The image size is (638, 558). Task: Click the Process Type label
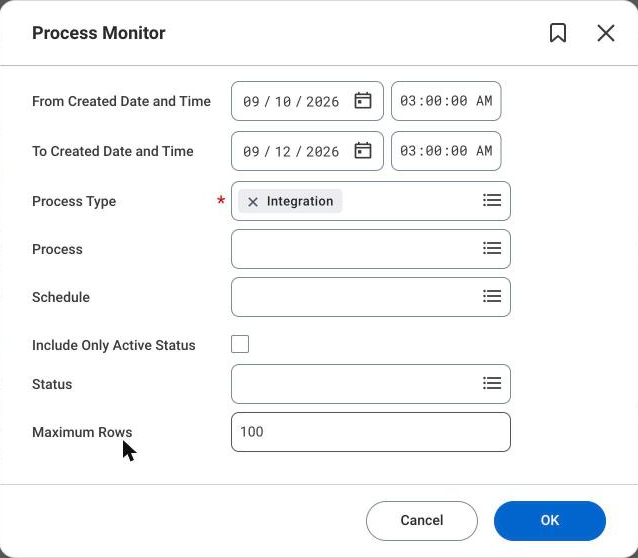pyautogui.click(x=74, y=201)
